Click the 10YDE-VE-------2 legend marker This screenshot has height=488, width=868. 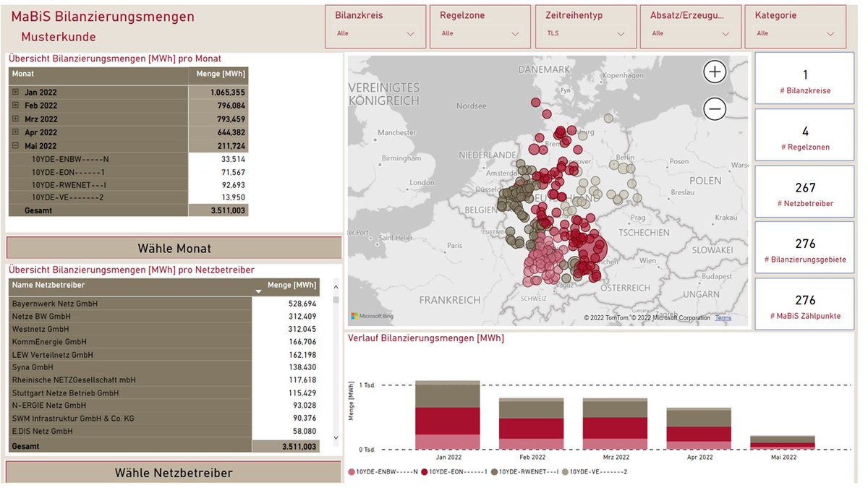pyautogui.click(x=564, y=471)
